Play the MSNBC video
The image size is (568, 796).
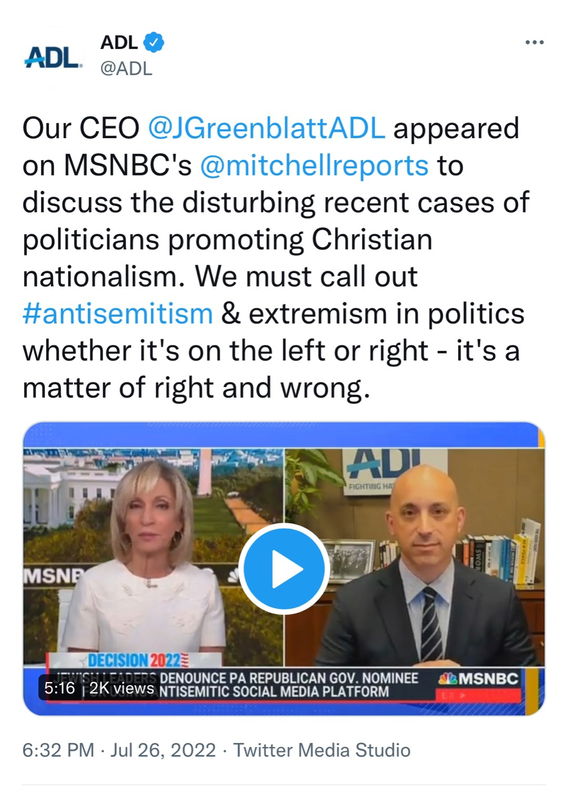(x=284, y=569)
